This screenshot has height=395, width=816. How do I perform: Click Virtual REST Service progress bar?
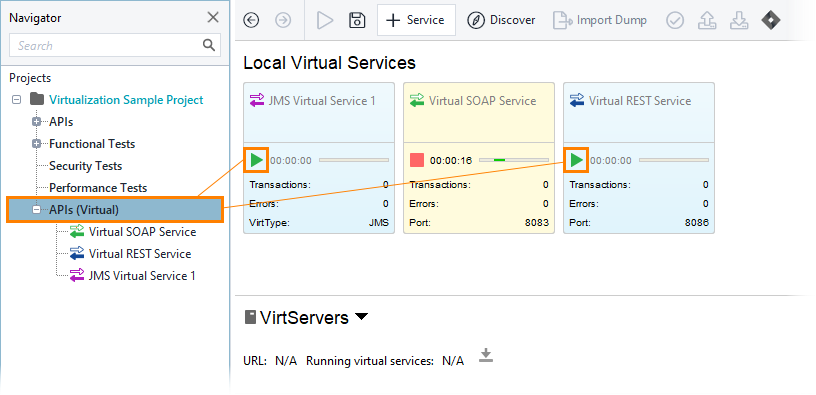point(673,160)
